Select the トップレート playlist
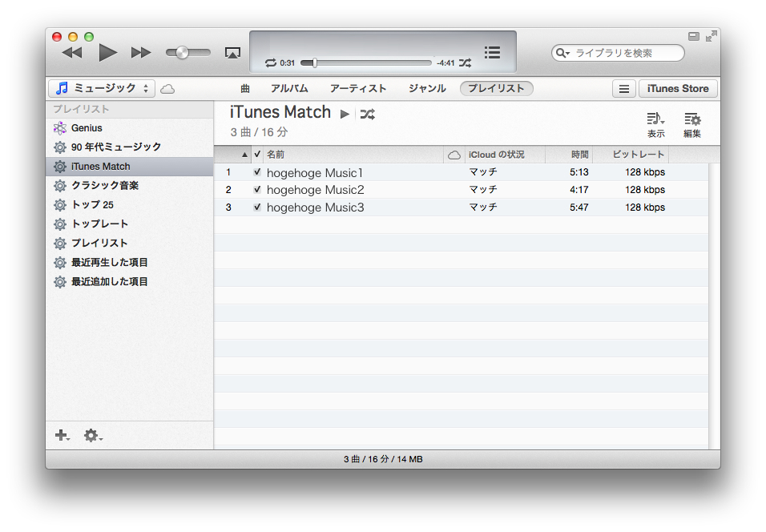 [x=130, y=224]
